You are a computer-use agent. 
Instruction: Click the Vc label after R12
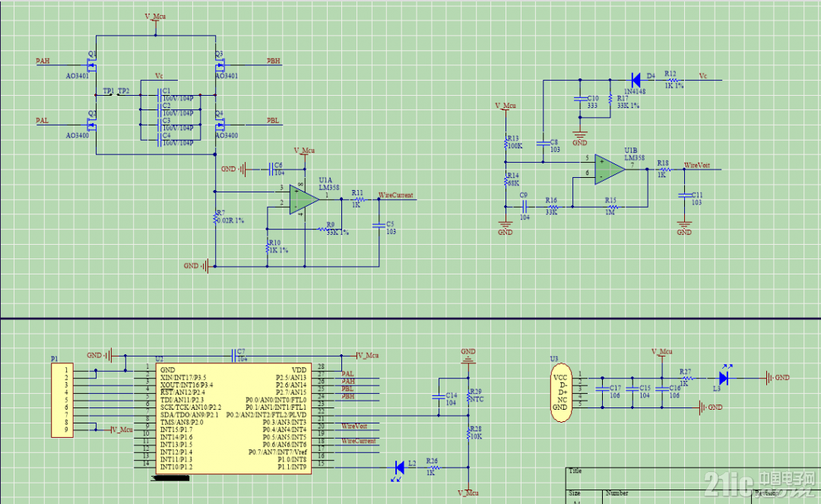(x=703, y=77)
